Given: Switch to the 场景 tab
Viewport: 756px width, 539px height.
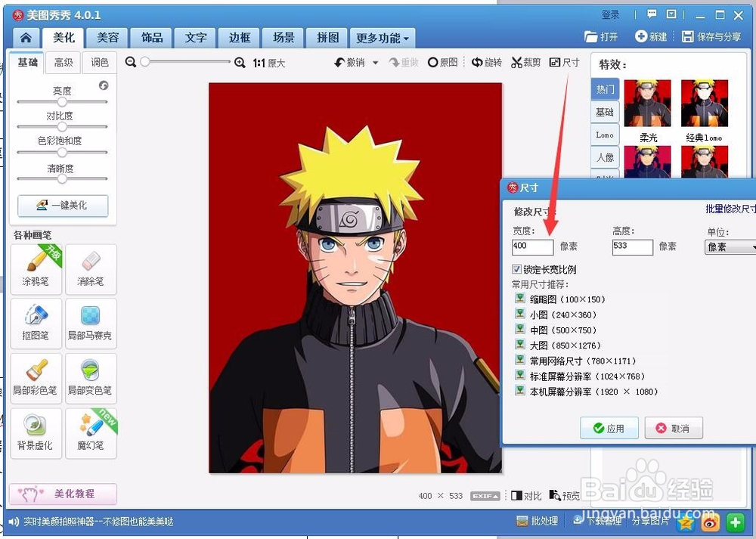Looking at the screenshot, I should coord(283,38).
